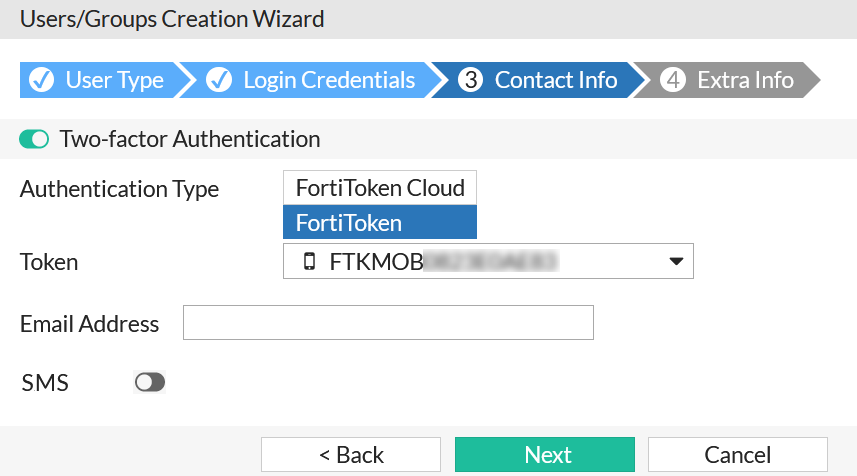Enable the SMS toggle switch

coord(150,382)
